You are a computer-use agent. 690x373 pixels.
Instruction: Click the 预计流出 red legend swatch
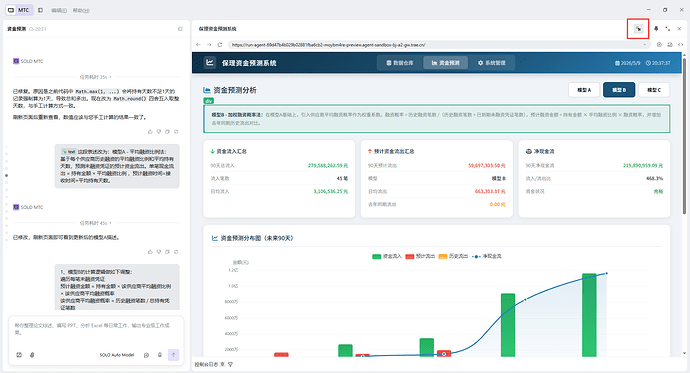click(x=409, y=256)
